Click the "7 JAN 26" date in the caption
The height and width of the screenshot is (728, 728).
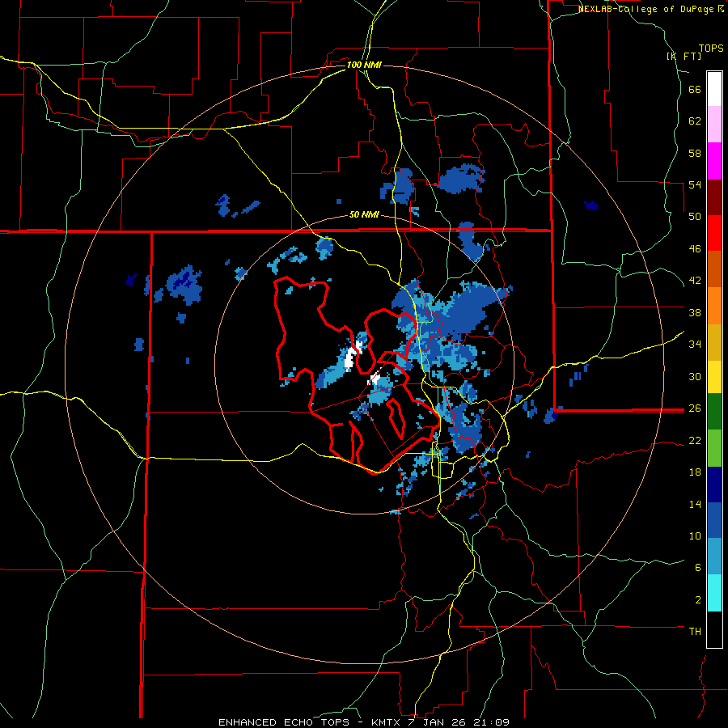click(x=437, y=722)
